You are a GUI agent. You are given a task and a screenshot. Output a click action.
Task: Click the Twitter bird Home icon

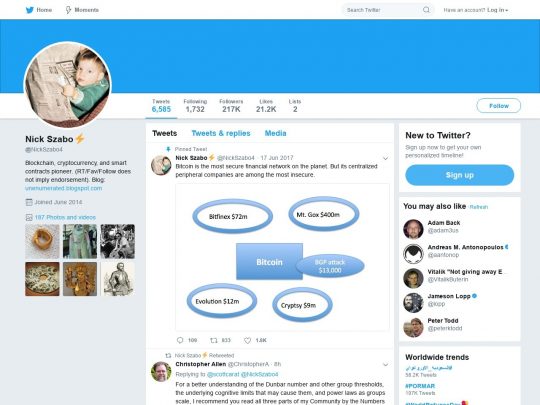(x=30, y=10)
